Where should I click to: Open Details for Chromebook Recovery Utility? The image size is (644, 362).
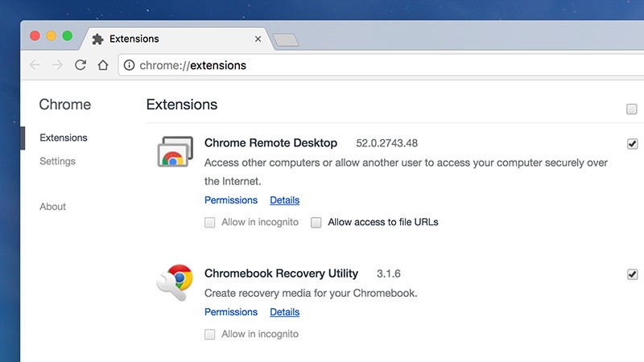[284, 312]
